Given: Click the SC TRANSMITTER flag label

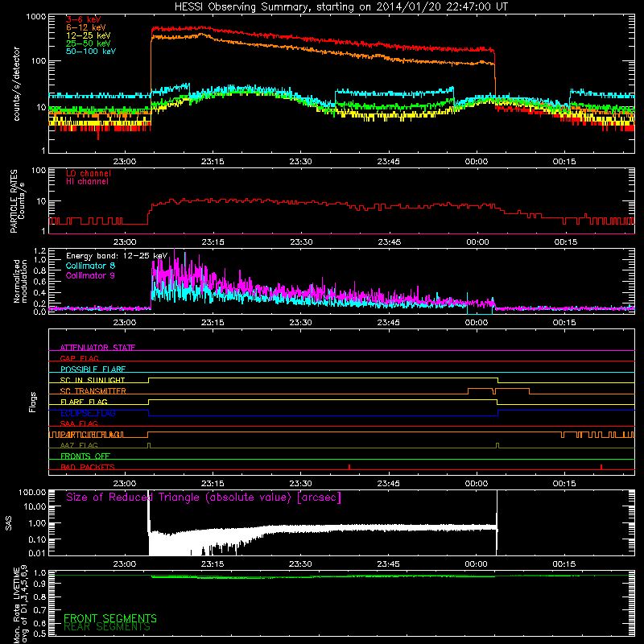Looking at the screenshot, I should (x=93, y=391).
